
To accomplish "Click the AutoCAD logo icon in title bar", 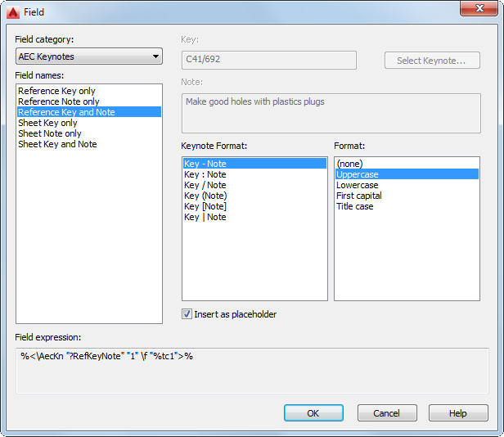I will point(13,12).
